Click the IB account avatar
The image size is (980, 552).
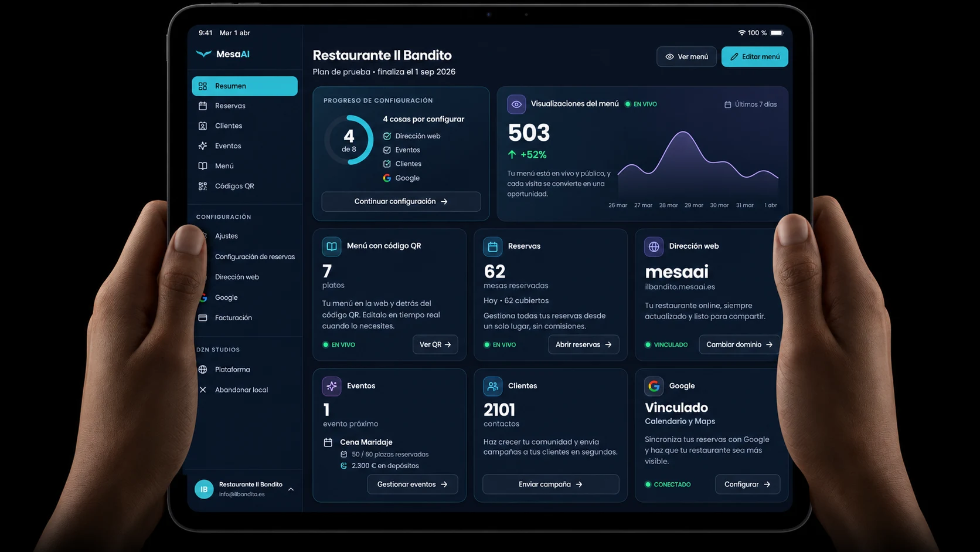204,489
